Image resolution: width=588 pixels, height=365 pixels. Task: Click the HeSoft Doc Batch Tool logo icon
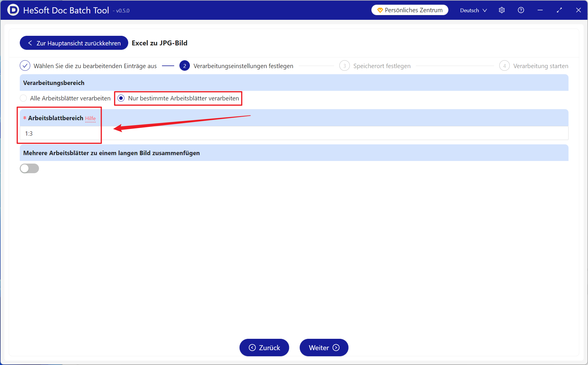tap(13, 10)
